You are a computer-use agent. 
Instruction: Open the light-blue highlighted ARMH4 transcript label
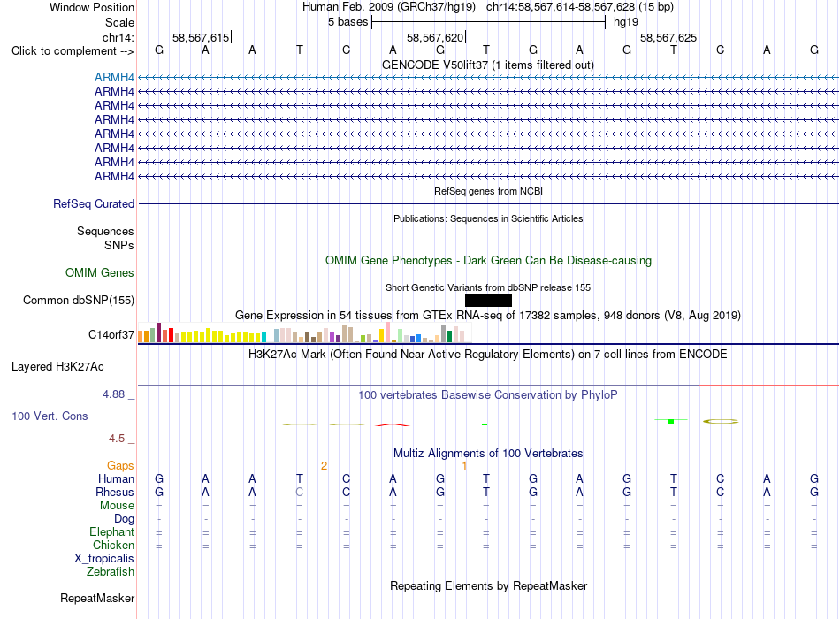coord(114,77)
